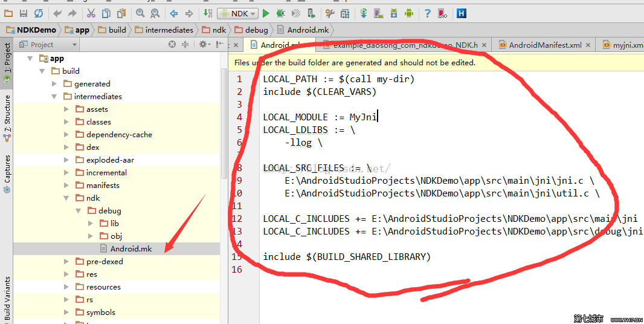644x324 pixels.
Task: Expand the lib folder under debug
Action: coord(91,223)
